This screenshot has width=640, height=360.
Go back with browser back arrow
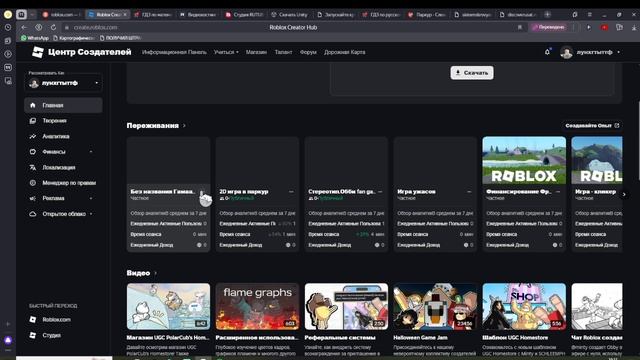(24, 27)
